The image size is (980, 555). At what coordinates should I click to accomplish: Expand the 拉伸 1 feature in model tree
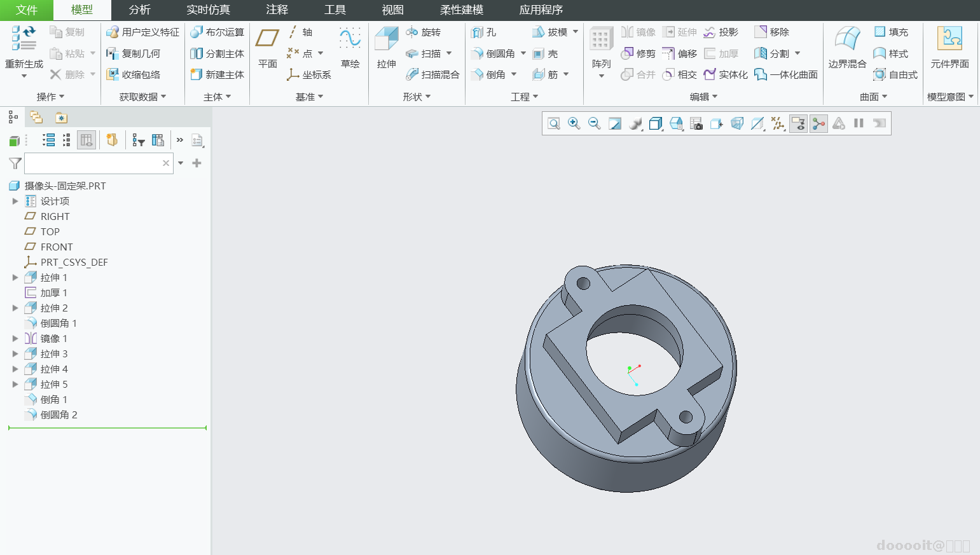pos(15,278)
